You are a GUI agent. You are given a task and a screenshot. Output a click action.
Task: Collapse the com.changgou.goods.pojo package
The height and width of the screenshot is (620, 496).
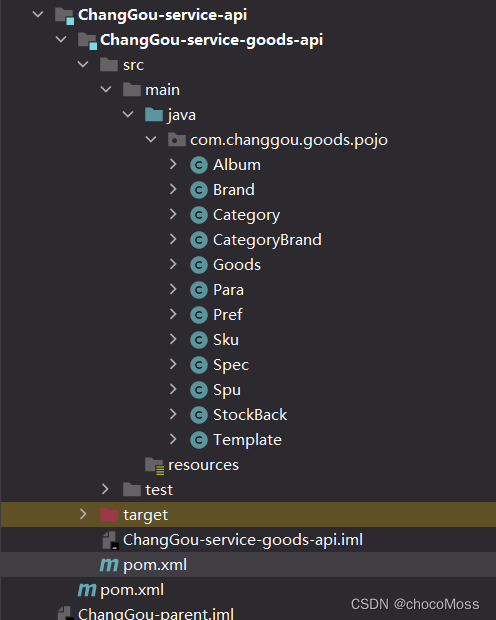151,139
